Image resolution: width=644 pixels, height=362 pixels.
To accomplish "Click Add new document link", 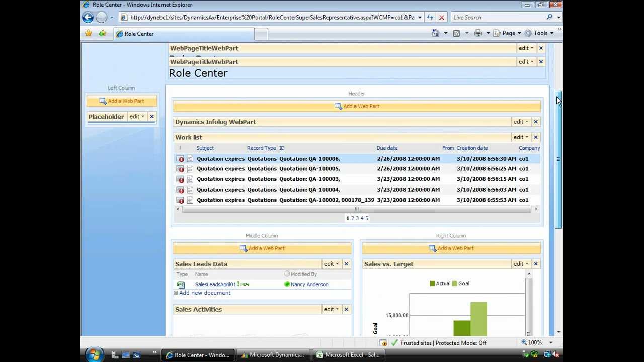I will [x=205, y=293].
